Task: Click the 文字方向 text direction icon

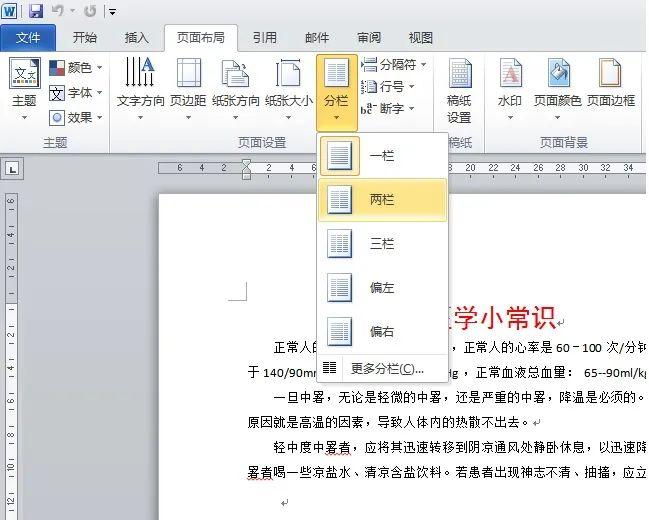Action: [x=140, y=75]
